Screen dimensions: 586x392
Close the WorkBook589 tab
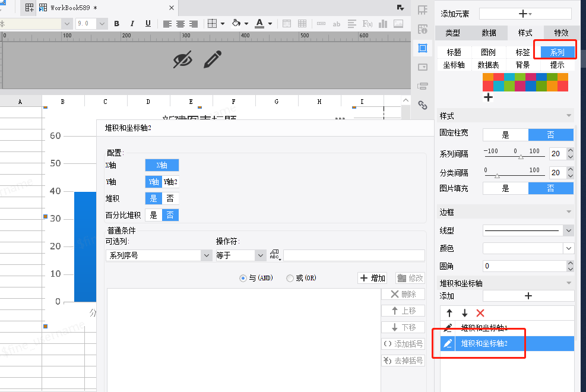coord(171,8)
